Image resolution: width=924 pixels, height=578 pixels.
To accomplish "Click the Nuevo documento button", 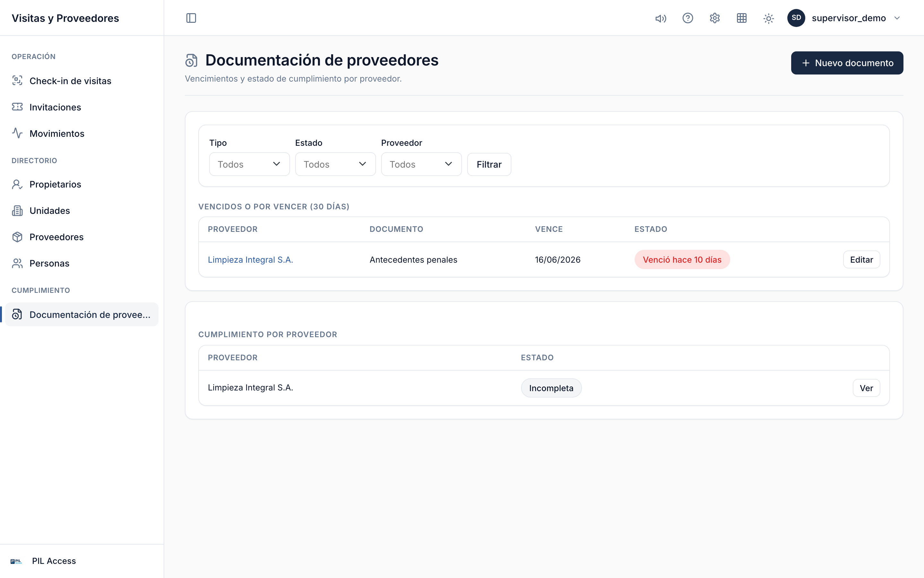I will point(847,63).
